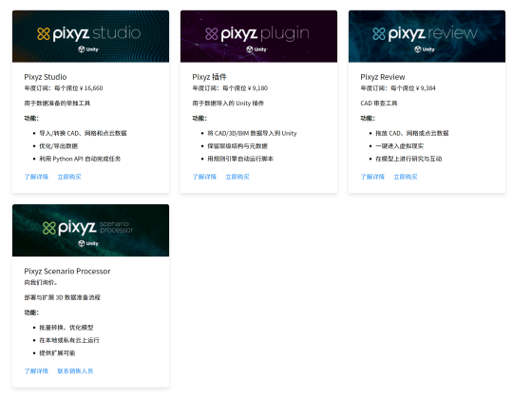532x398 pixels.
Task: Click 立即购买 link for Pixyz Studio
Action: coord(69,177)
